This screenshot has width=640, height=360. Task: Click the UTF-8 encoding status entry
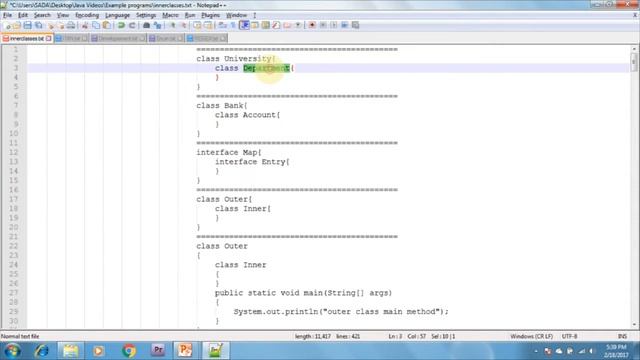[x=569, y=336]
